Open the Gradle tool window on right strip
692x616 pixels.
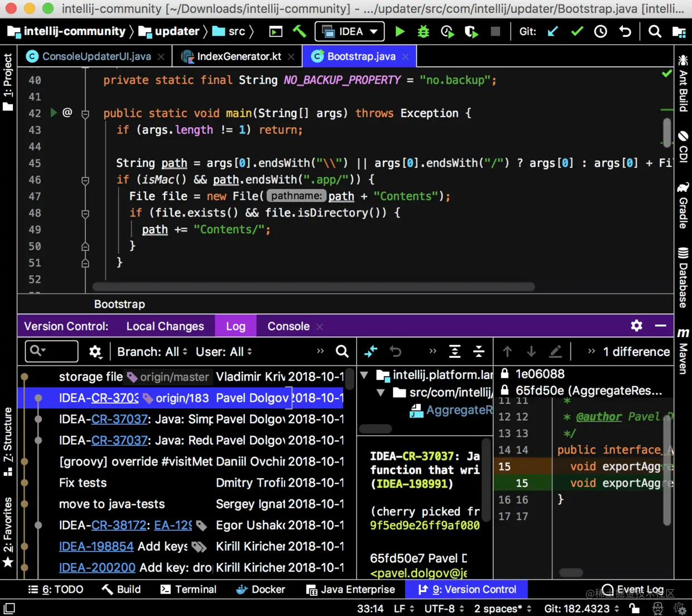[683, 205]
